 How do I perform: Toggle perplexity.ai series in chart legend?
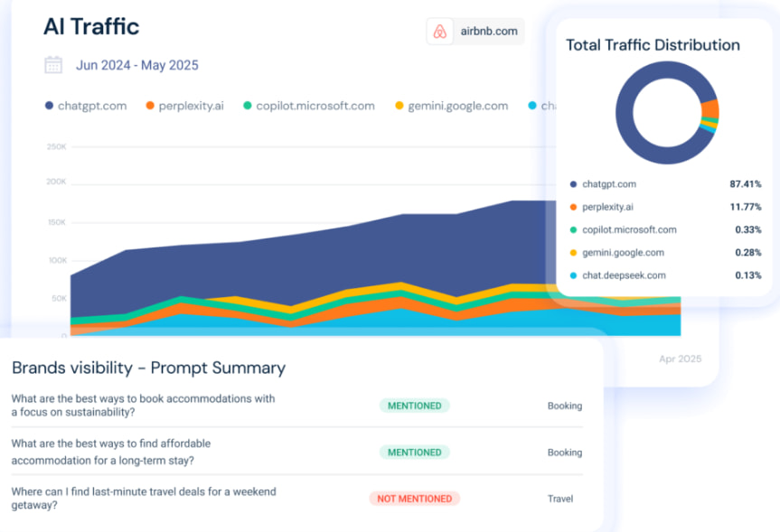tap(183, 106)
